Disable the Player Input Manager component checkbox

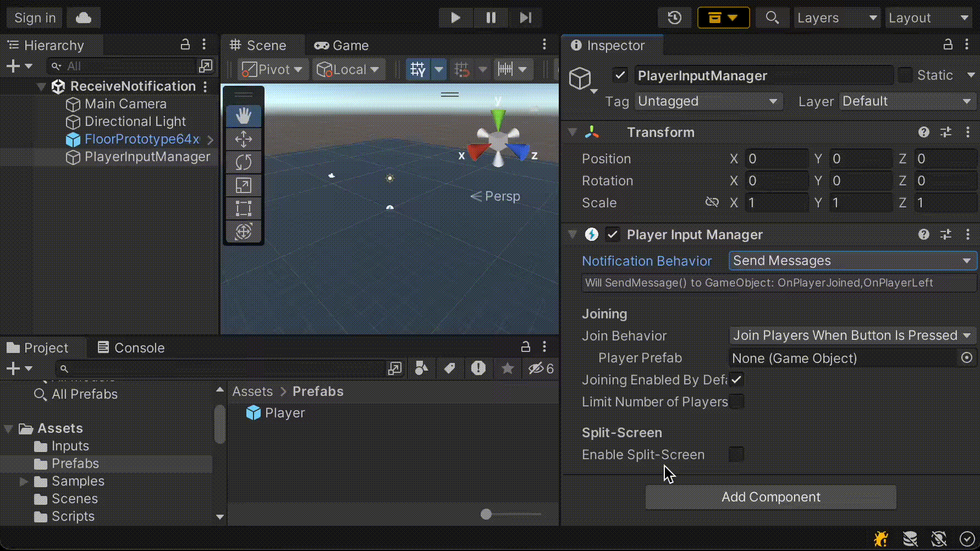(613, 235)
